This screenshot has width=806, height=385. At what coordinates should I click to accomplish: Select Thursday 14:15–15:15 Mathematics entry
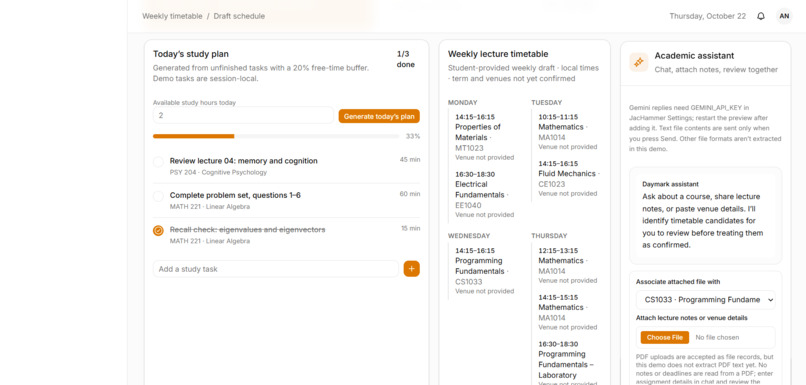567,312
